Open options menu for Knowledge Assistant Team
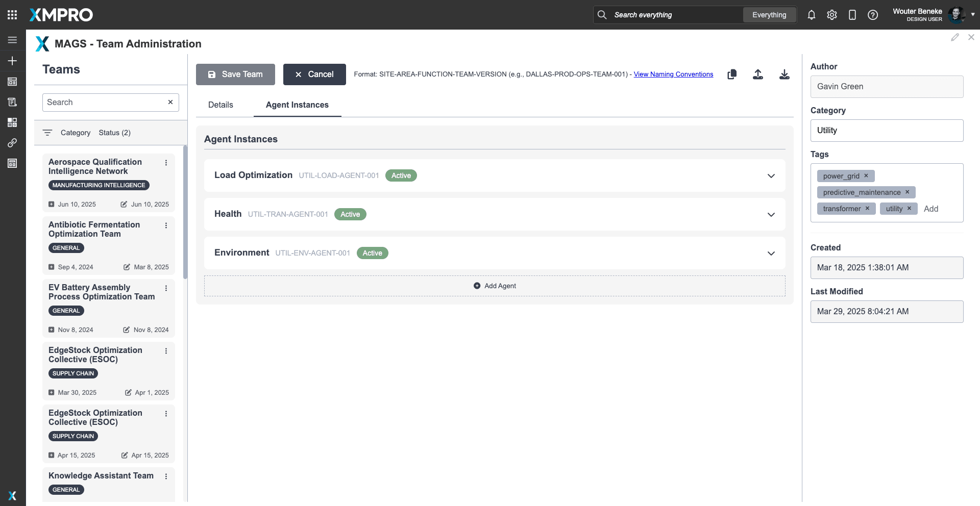The image size is (980, 506). pos(166,476)
